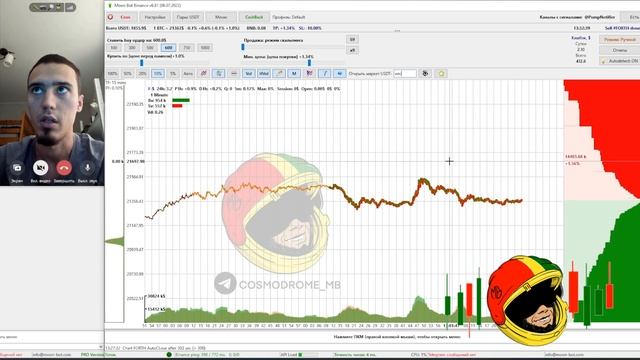Select the diagonal line drawing tool
The image size is (640, 360).
(324, 73)
